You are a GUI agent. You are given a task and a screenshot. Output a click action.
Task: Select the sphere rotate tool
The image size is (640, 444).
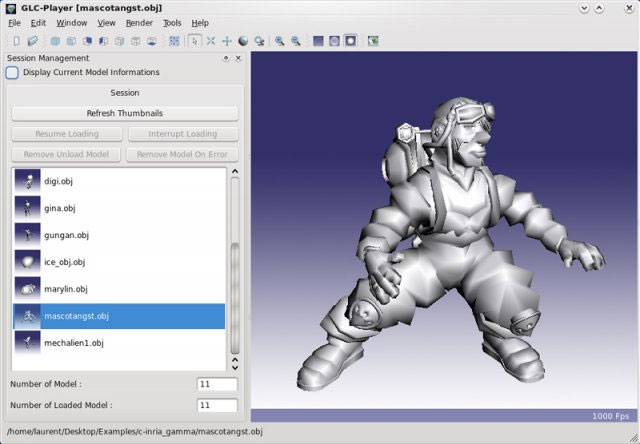[243, 41]
